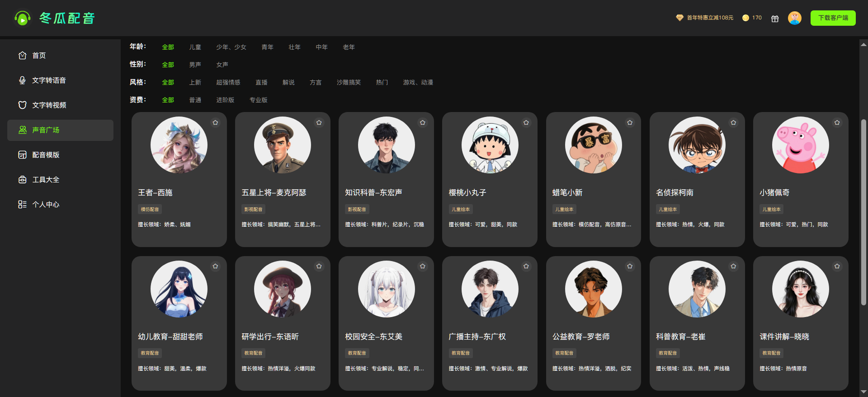Favorite the 王者-西施 voice card star

coord(215,122)
